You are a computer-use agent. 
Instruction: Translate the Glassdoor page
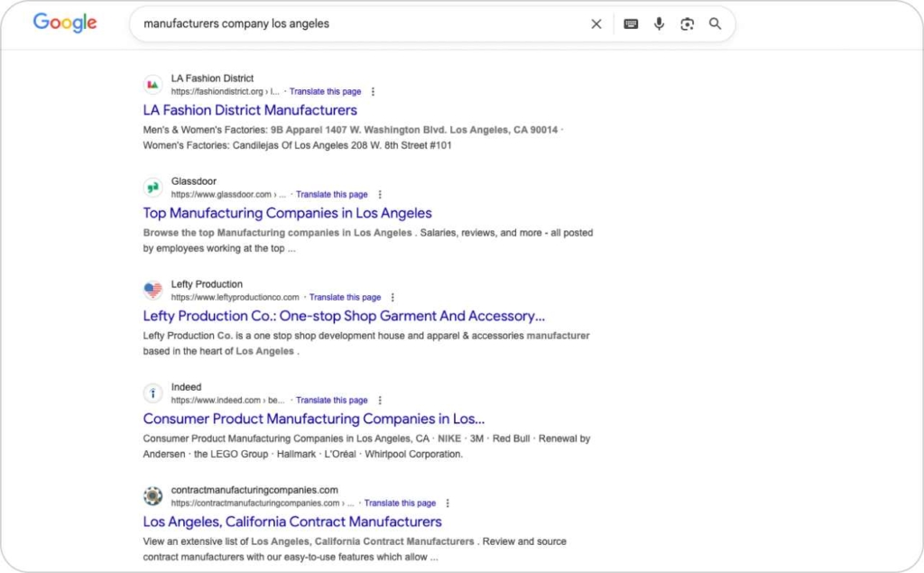tap(332, 194)
